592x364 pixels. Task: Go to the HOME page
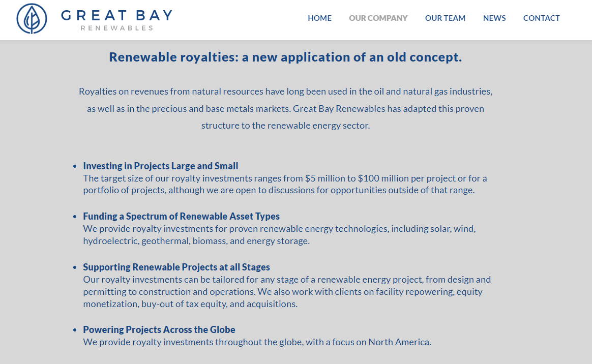coord(319,18)
